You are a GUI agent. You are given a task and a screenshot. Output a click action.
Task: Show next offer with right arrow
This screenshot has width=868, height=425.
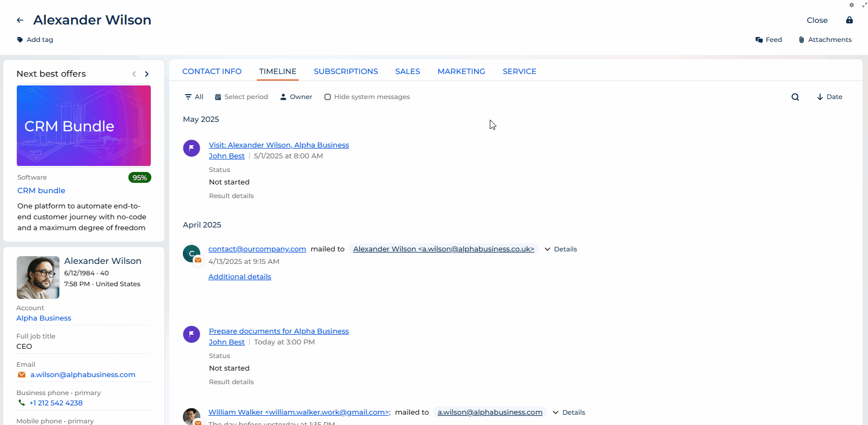click(147, 74)
